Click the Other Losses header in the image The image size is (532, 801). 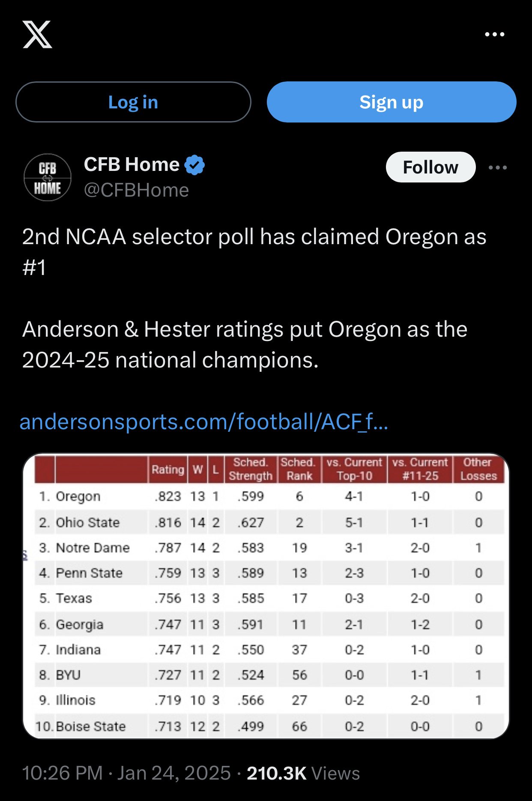(478, 469)
